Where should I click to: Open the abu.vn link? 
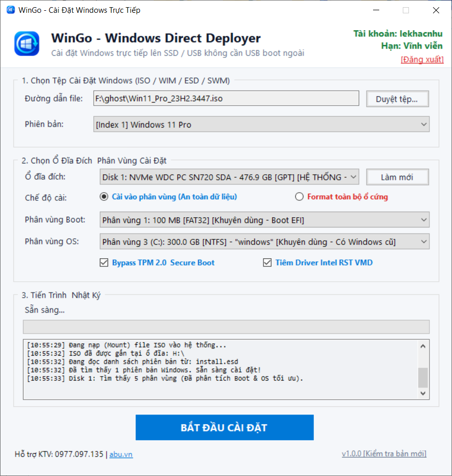(x=121, y=454)
